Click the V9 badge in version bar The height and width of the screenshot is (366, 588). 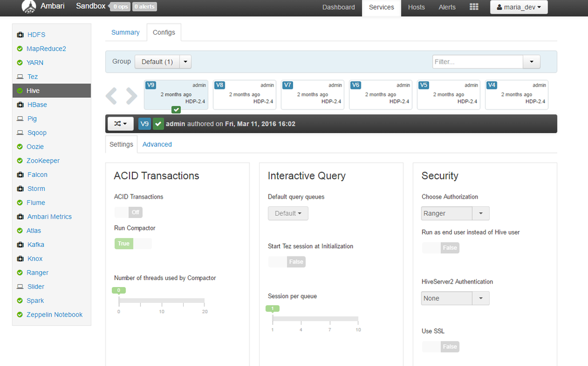coord(144,124)
